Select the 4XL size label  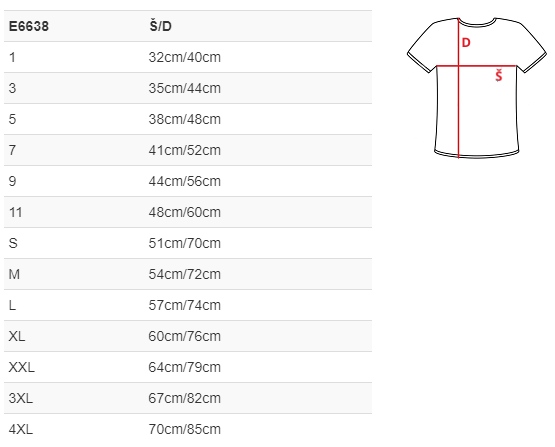[x=21, y=429]
